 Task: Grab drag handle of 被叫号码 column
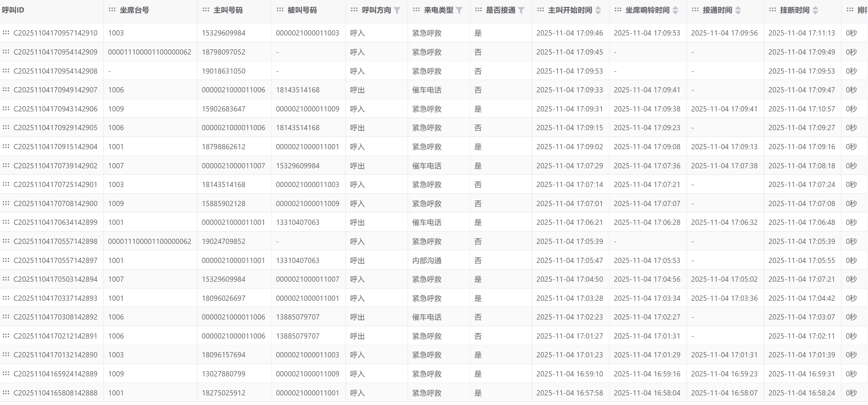[280, 10]
